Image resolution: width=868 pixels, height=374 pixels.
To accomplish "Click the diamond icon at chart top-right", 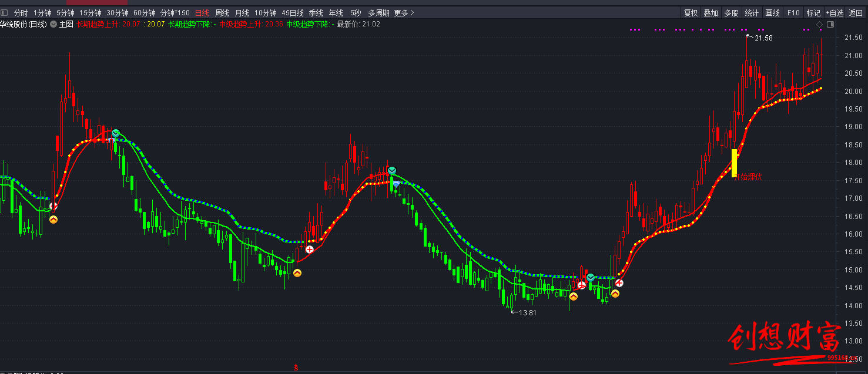I will pyautogui.click(x=819, y=24).
